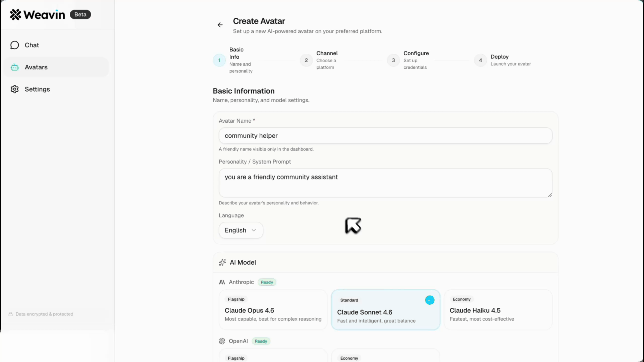Click the Beta badge

[x=80, y=15]
